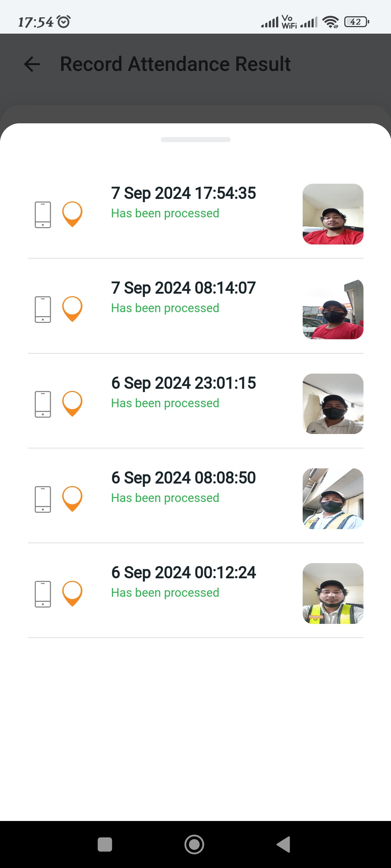This screenshot has height=868, width=391.
Task: Open selfie thumbnail for 6 Sep 23:01:15
Action: click(333, 404)
